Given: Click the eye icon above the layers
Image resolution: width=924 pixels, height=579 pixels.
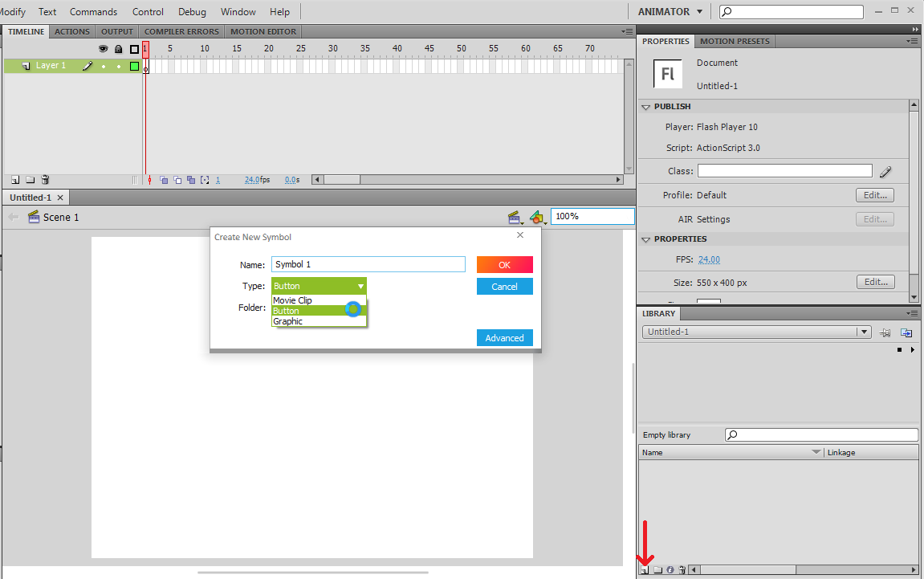Looking at the screenshot, I should 103,49.
